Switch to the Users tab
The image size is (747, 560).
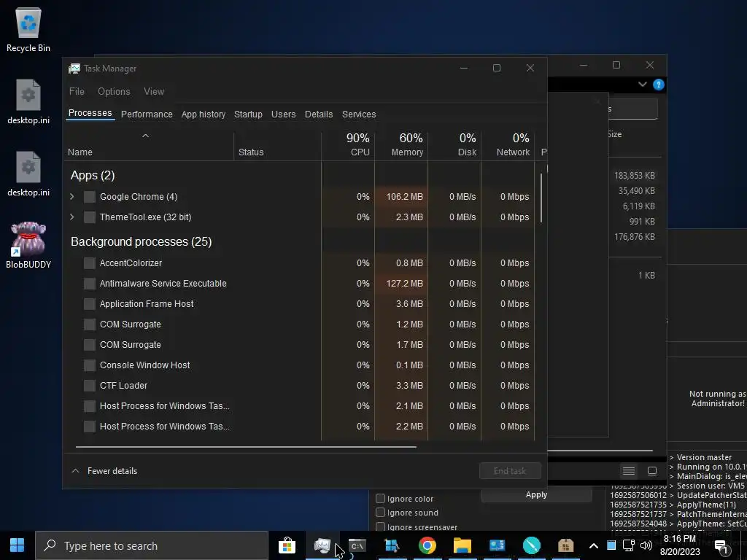pos(284,114)
